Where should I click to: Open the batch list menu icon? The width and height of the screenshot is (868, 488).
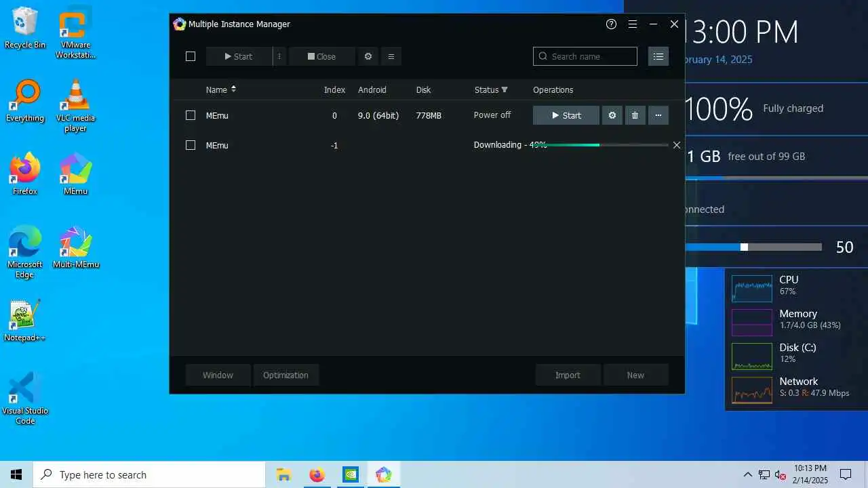pos(391,56)
